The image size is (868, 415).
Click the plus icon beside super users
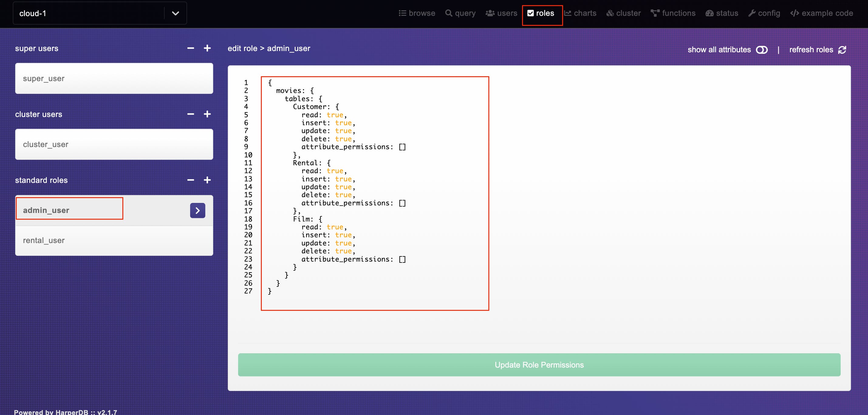[207, 48]
